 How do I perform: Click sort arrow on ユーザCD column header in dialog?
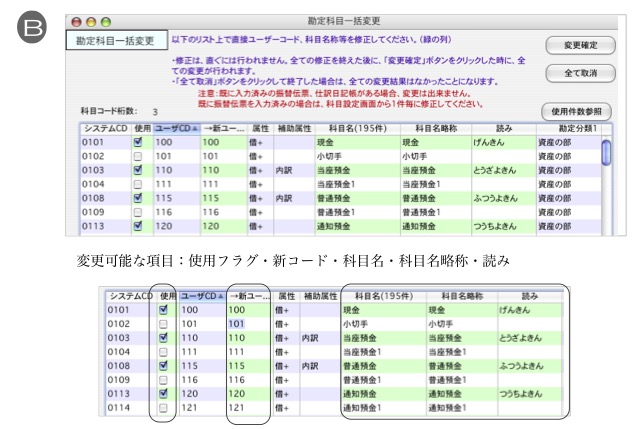(x=193, y=129)
